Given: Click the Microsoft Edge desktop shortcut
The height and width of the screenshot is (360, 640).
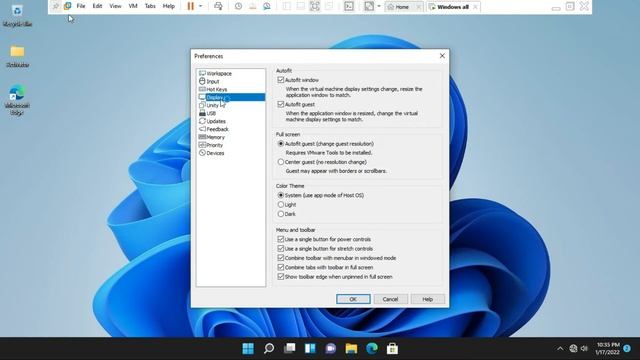Looking at the screenshot, I should [17, 100].
